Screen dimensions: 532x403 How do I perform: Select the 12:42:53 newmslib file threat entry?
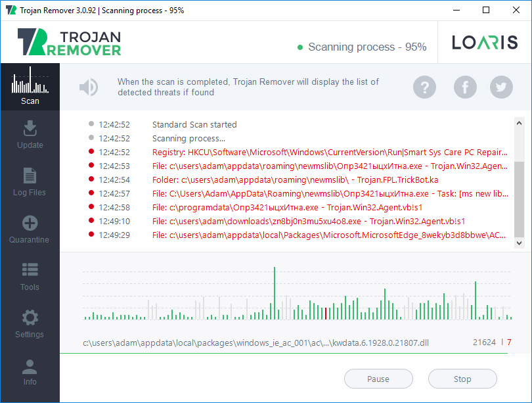(x=330, y=166)
